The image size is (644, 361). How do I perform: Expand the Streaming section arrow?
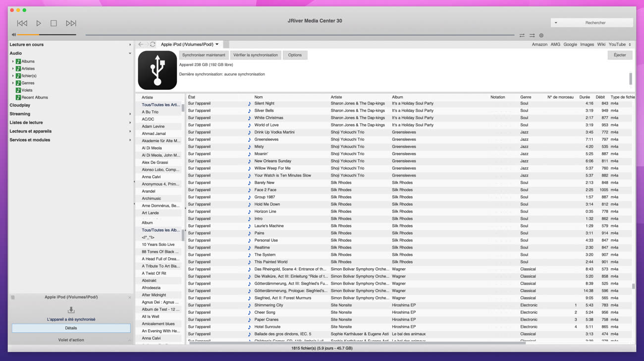tap(130, 114)
